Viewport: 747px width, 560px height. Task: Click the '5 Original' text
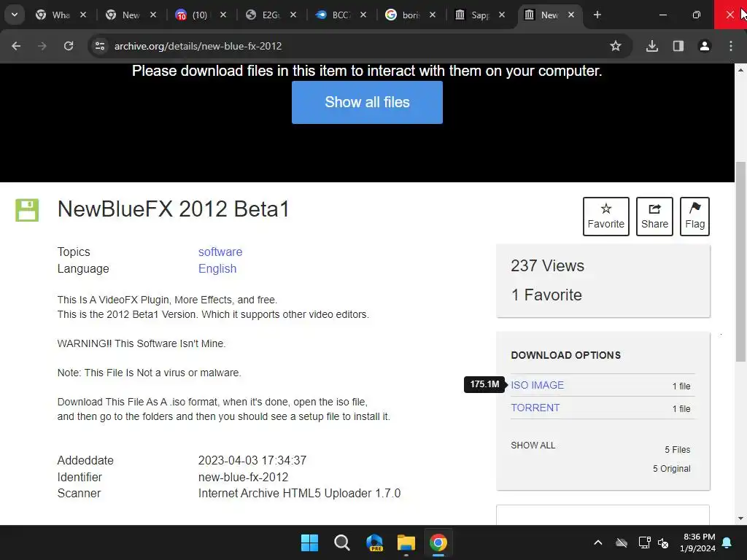point(671,469)
